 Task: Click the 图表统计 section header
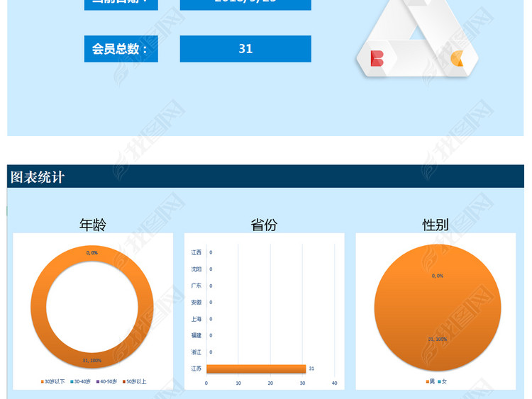(265, 176)
